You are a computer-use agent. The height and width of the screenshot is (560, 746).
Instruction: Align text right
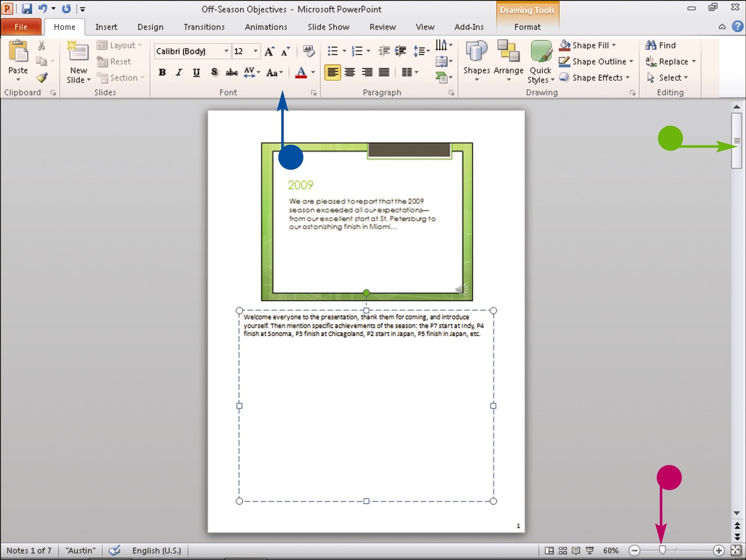tap(367, 72)
